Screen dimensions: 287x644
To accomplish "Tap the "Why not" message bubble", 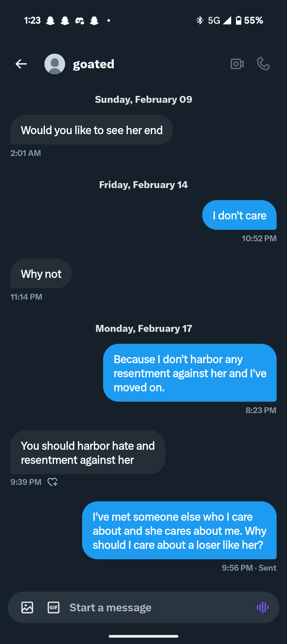I will point(41,274).
